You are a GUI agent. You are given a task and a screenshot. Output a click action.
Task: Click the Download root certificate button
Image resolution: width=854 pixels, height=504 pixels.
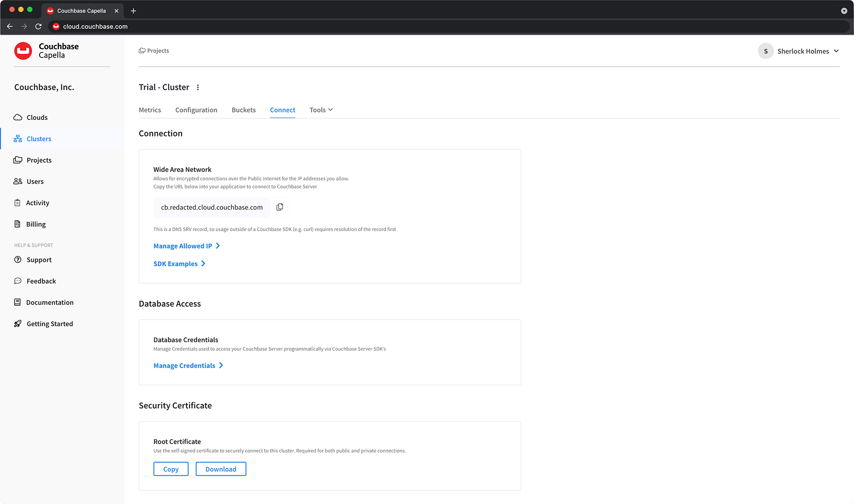click(221, 469)
